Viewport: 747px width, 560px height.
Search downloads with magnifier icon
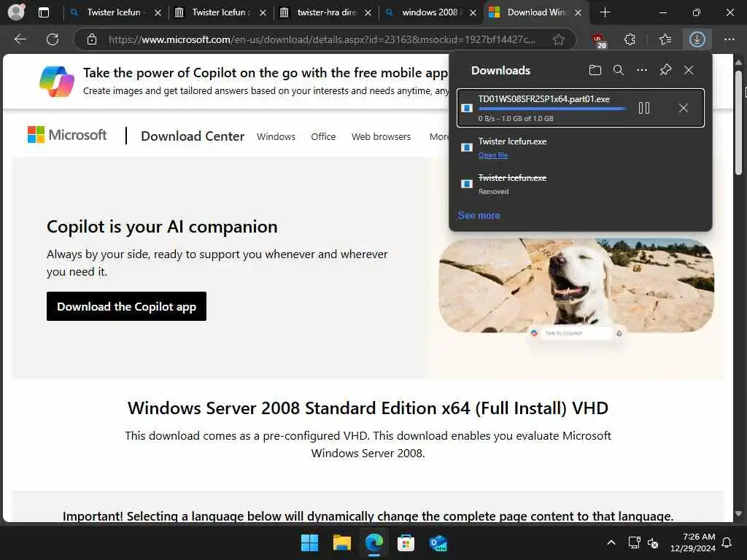[619, 71]
